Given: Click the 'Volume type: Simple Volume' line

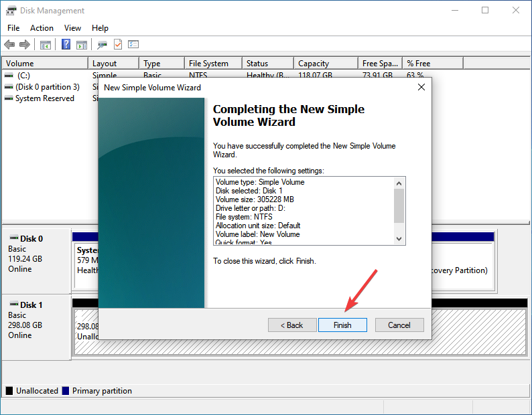Looking at the screenshot, I should point(260,182).
